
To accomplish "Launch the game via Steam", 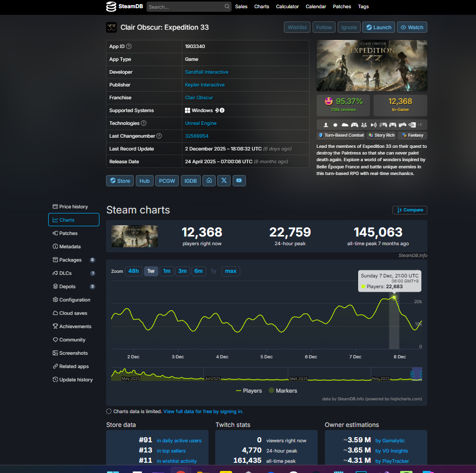I will 379,27.
